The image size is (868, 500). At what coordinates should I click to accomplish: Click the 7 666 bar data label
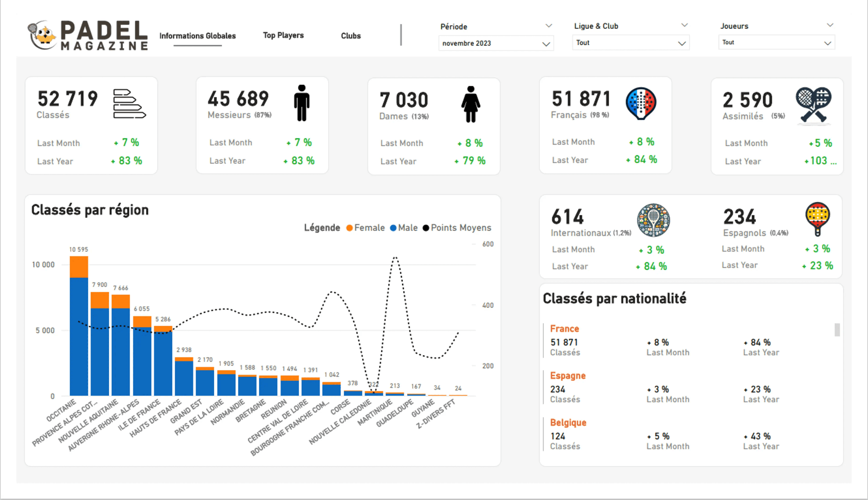(x=120, y=288)
